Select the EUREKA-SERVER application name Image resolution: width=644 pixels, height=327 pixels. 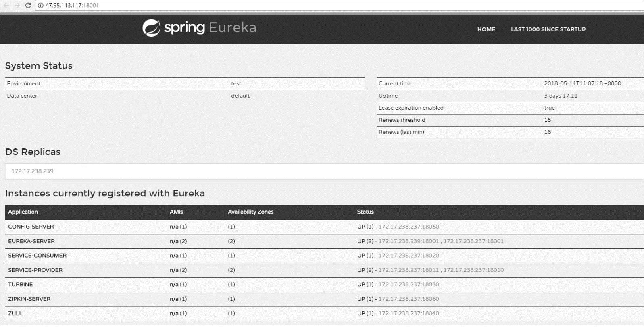pos(31,241)
